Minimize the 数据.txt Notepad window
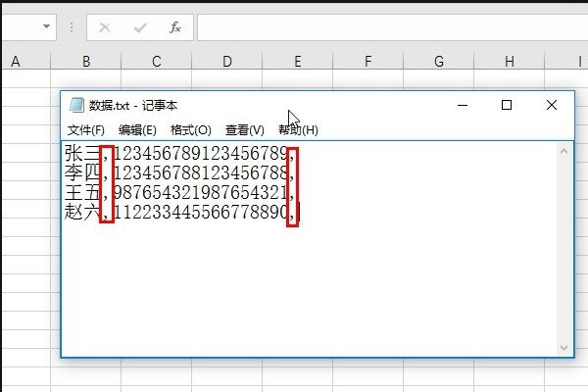 463,105
